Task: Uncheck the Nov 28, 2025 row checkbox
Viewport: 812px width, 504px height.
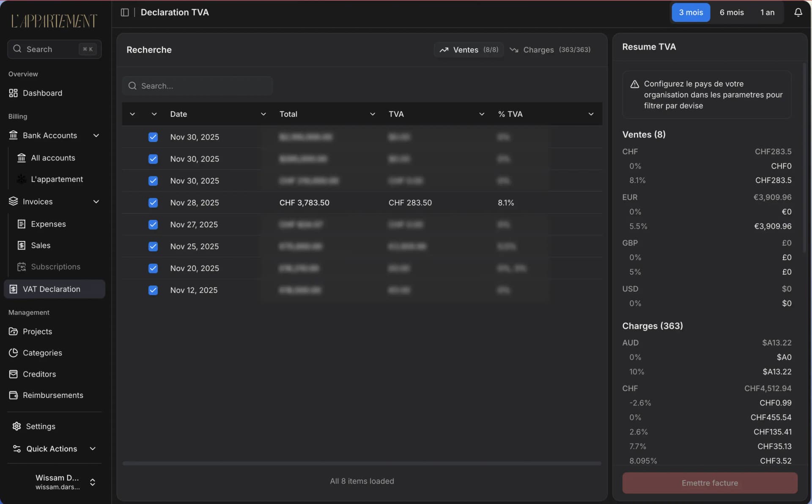Action: click(153, 203)
